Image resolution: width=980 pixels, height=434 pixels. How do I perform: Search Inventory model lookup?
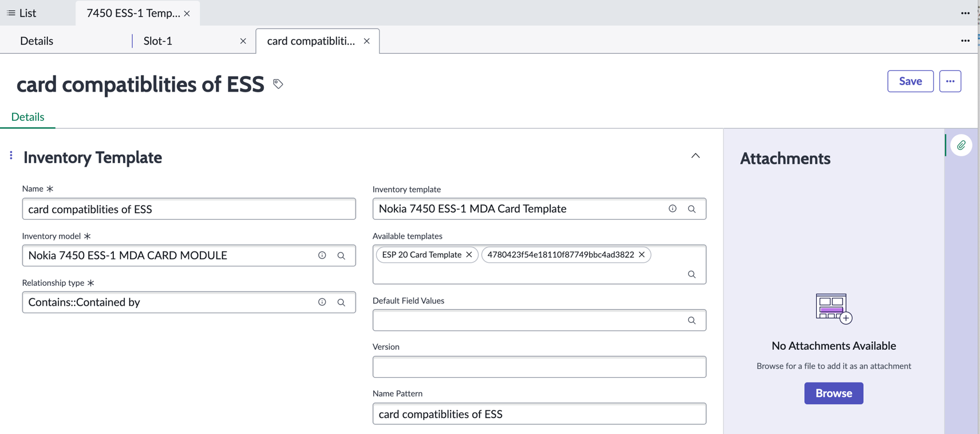(341, 256)
